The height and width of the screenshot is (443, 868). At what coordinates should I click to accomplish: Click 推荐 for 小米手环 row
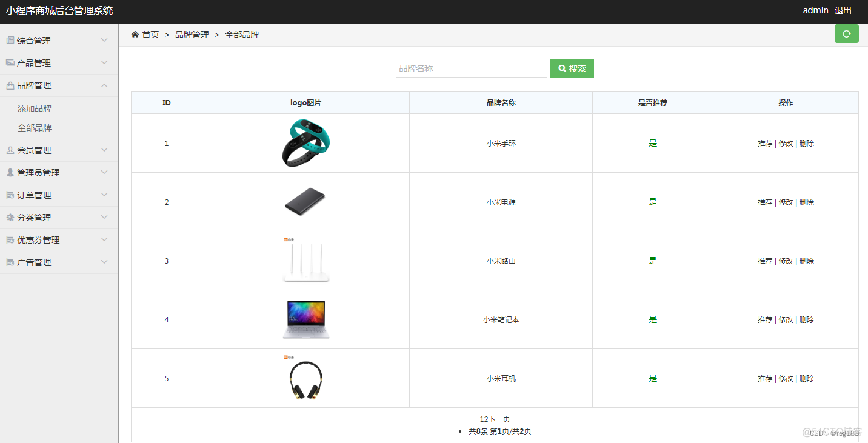pos(765,144)
